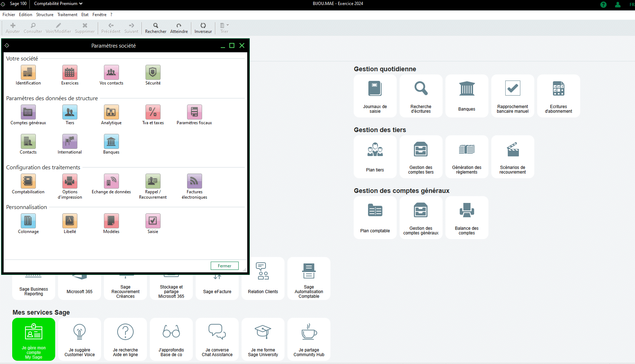The image size is (635, 364).
Task: Click the Inverseur toolbar button
Action: (203, 28)
